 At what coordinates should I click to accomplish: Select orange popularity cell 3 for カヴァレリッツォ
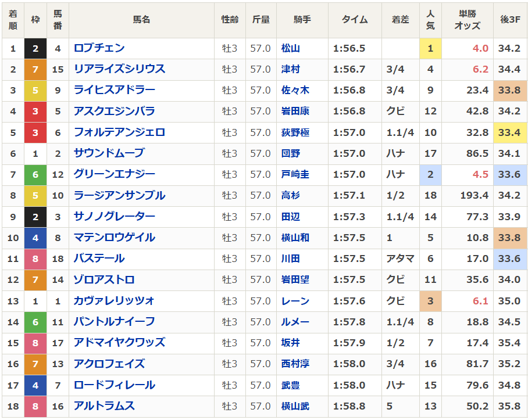click(430, 301)
